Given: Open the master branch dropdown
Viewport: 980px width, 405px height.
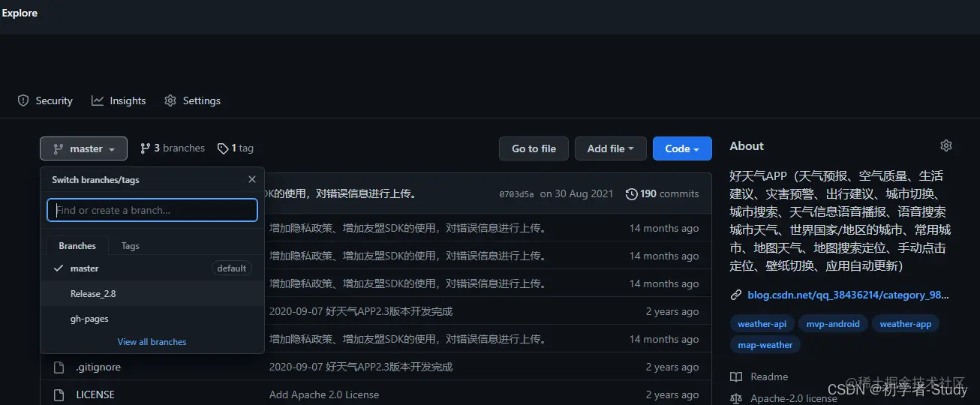Looking at the screenshot, I should [x=83, y=148].
